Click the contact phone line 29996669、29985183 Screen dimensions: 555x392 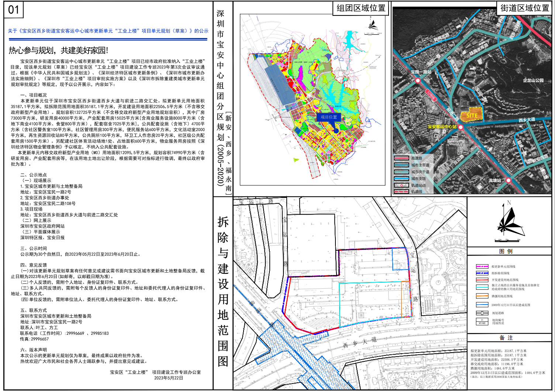(x=65, y=333)
